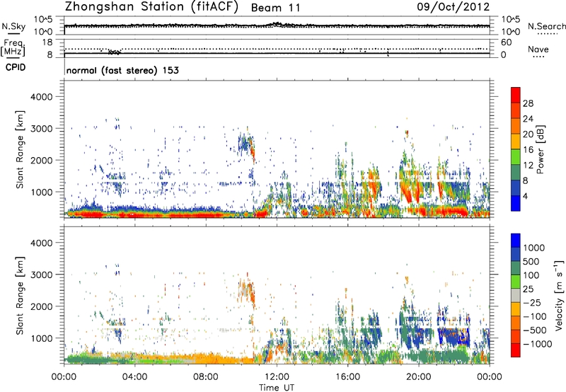The height and width of the screenshot is (392, 566).
Task: Click the 'Velocity [m s-1]' colorbar label
Action: coord(559,295)
